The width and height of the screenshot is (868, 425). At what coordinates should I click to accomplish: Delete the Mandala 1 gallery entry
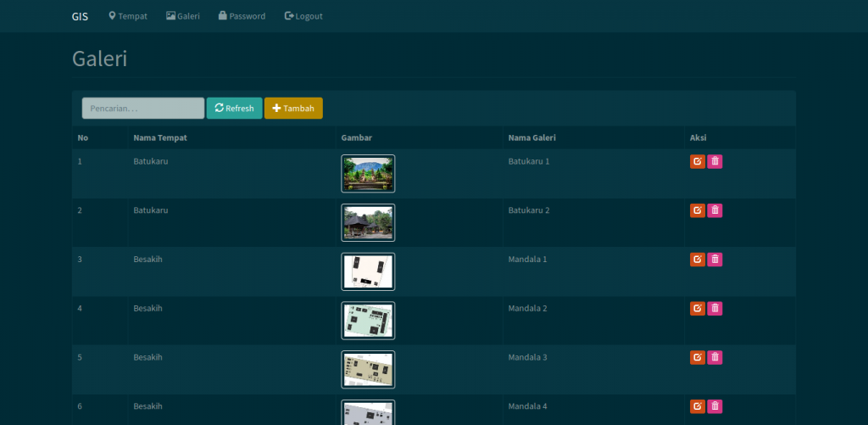(x=715, y=260)
